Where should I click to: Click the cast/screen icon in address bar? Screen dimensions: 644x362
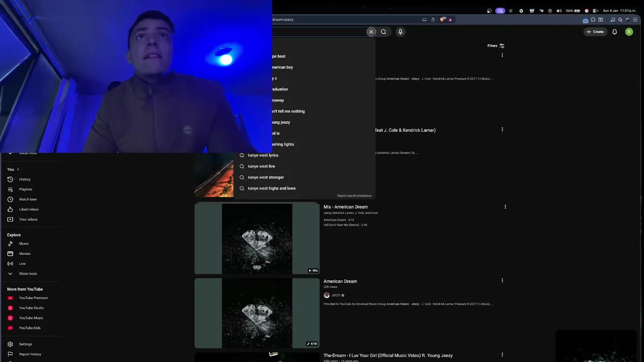tap(425, 20)
